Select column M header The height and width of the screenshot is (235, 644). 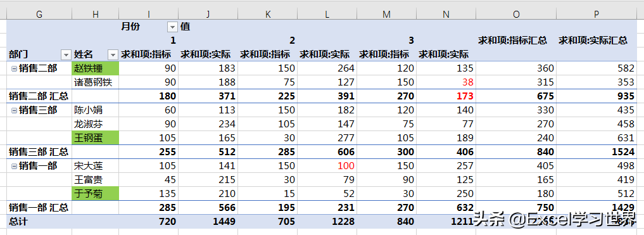[386, 15]
